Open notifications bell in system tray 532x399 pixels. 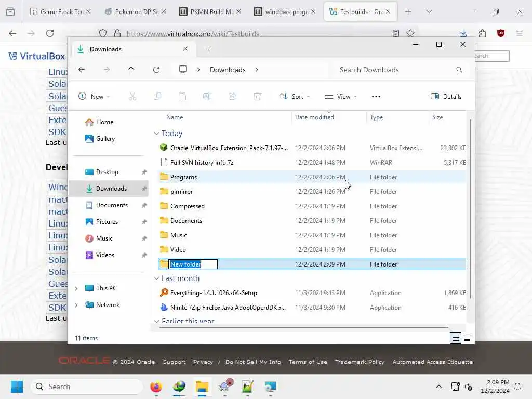[x=518, y=387]
